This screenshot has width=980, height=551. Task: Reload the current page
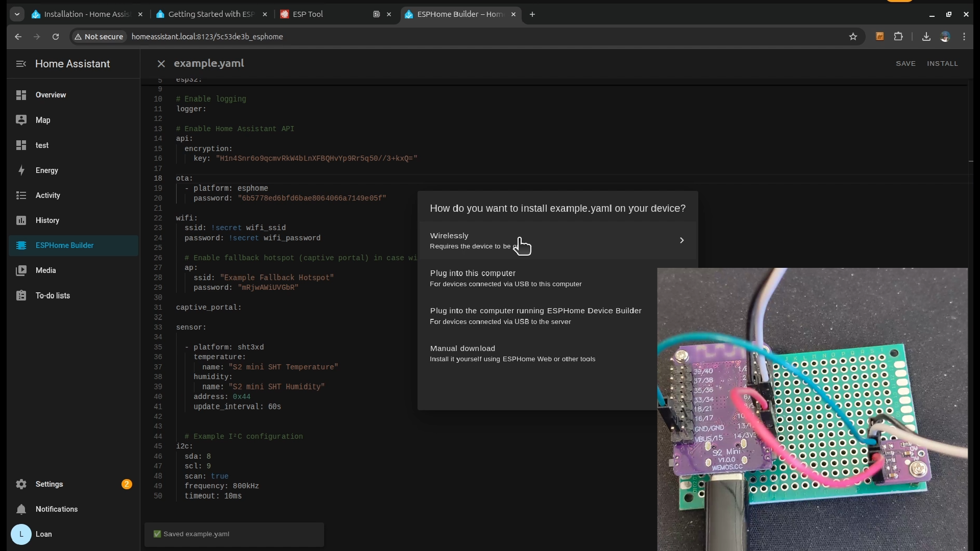(56, 37)
